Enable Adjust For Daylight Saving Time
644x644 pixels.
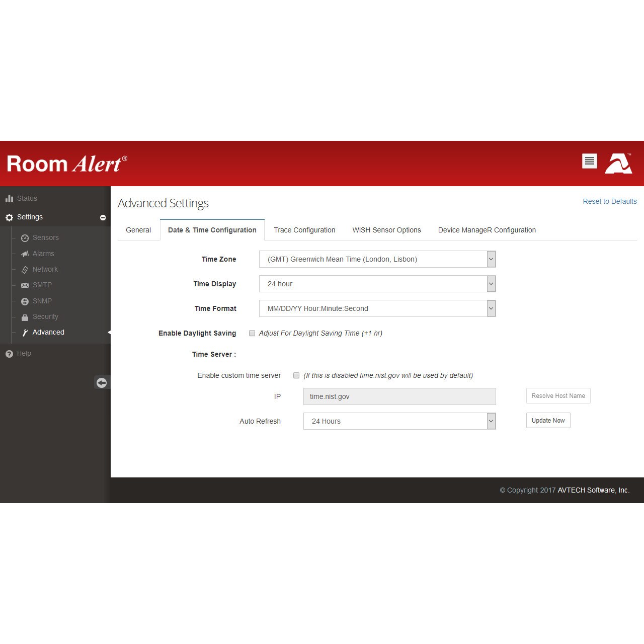coord(252,333)
